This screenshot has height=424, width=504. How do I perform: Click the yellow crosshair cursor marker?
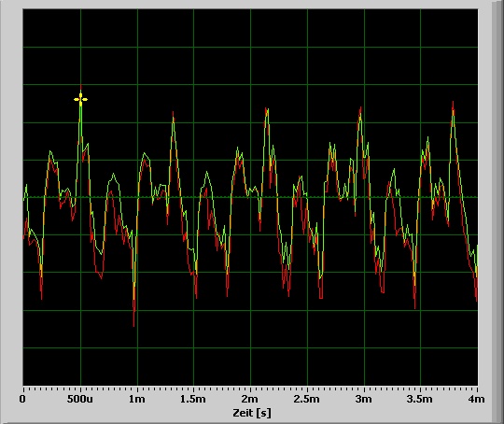tap(80, 99)
